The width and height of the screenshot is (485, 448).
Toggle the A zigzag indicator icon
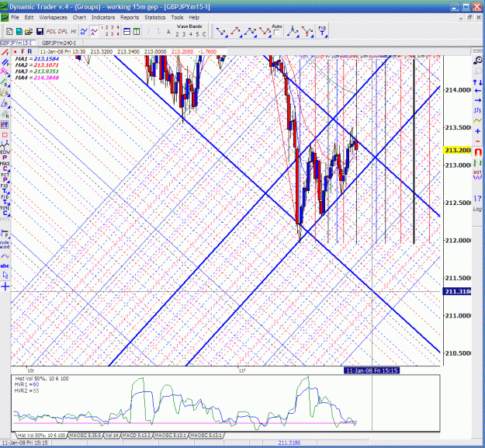(x=94, y=31)
